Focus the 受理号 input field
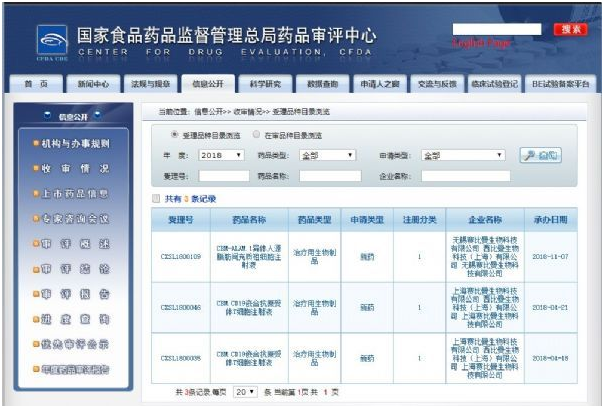Screen dimensions: 604x408 click(224, 176)
